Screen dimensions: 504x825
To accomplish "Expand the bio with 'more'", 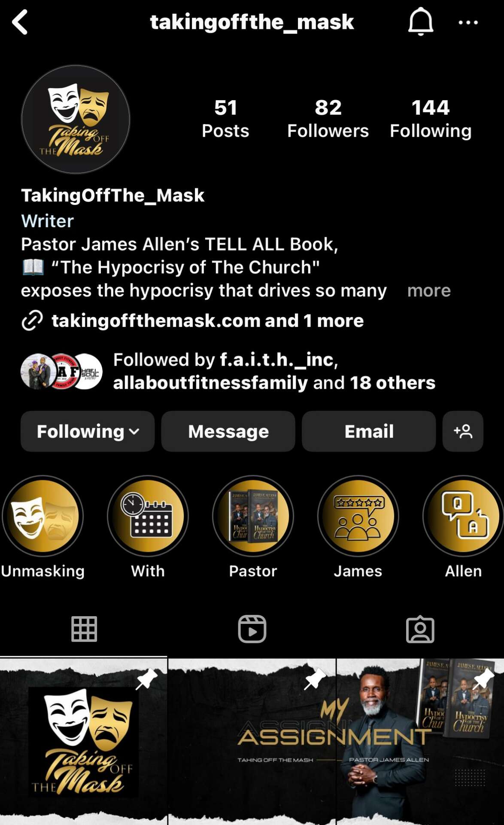I will coord(429,290).
